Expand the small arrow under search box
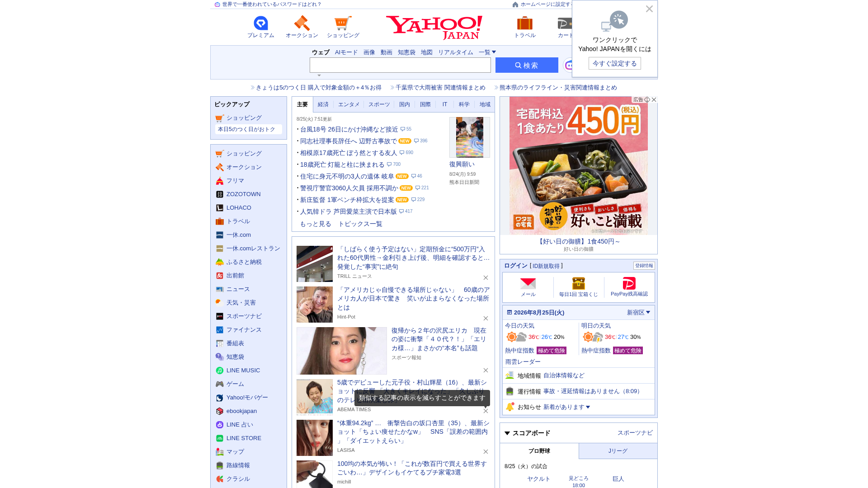The width and height of the screenshot is (868, 488). 319,75
